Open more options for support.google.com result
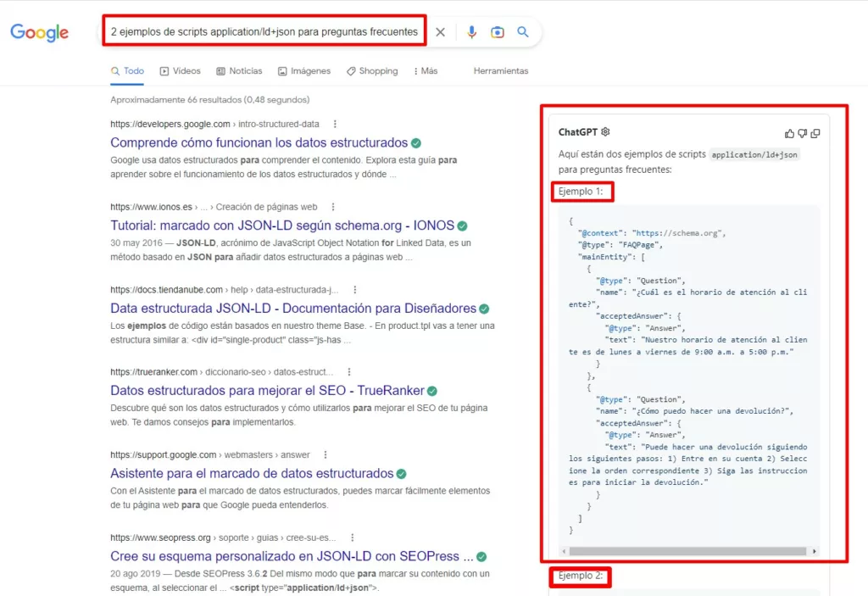The width and height of the screenshot is (868, 596). point(325,454)
